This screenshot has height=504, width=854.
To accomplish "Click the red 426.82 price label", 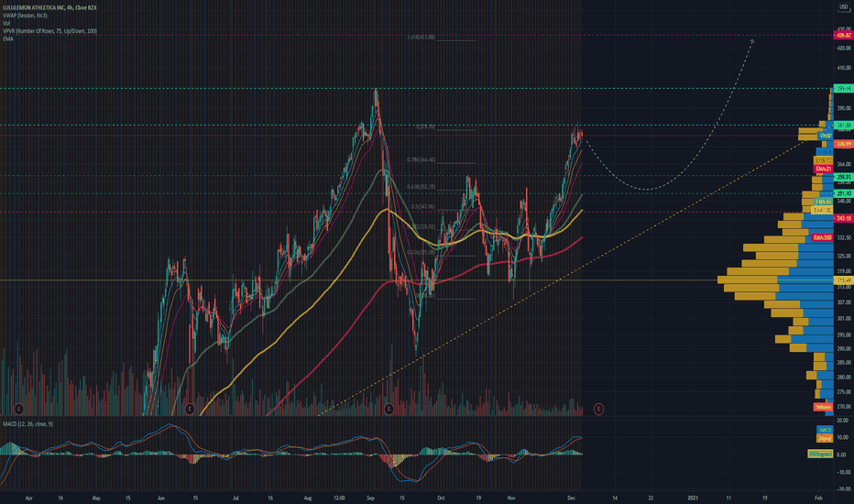I will 843,35.
